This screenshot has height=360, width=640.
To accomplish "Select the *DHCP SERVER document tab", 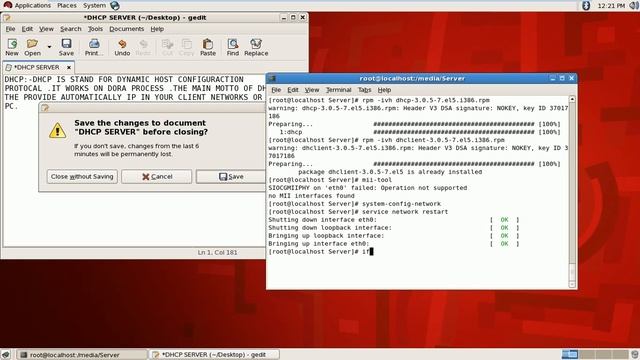I will pyautogui.click(x=36, y=67).
